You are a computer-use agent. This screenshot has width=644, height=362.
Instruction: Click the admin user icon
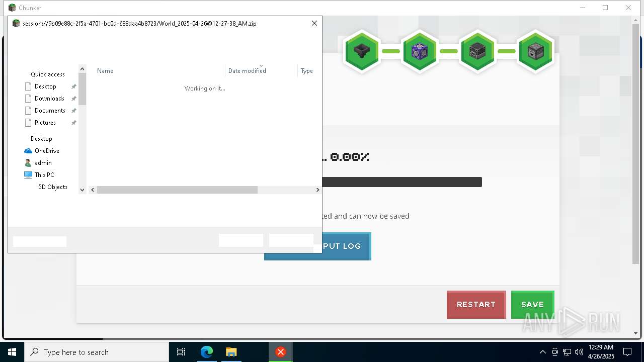tap(28, 163)
